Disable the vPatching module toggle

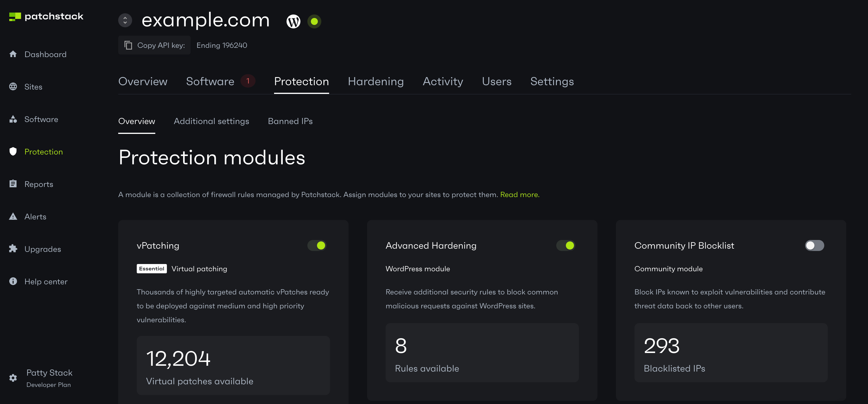(x=317, y=245)
